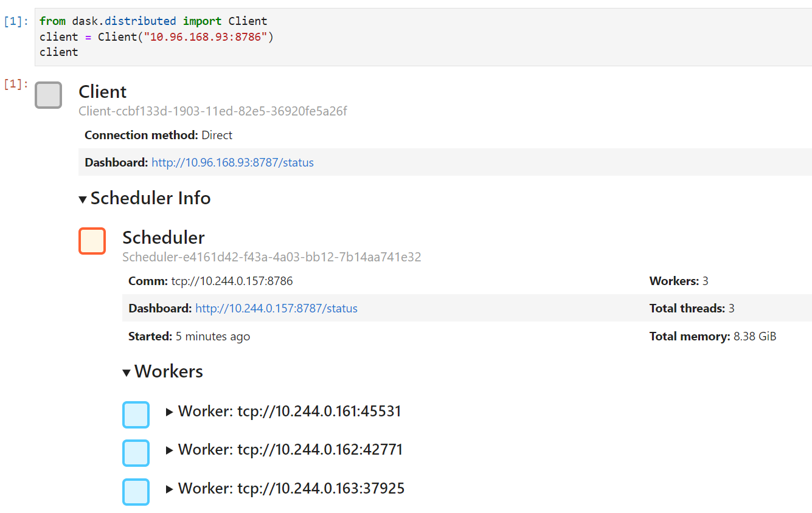
Task: Select the Scheduler heading text
Action: pyautogui.click(x=163, y=237)
